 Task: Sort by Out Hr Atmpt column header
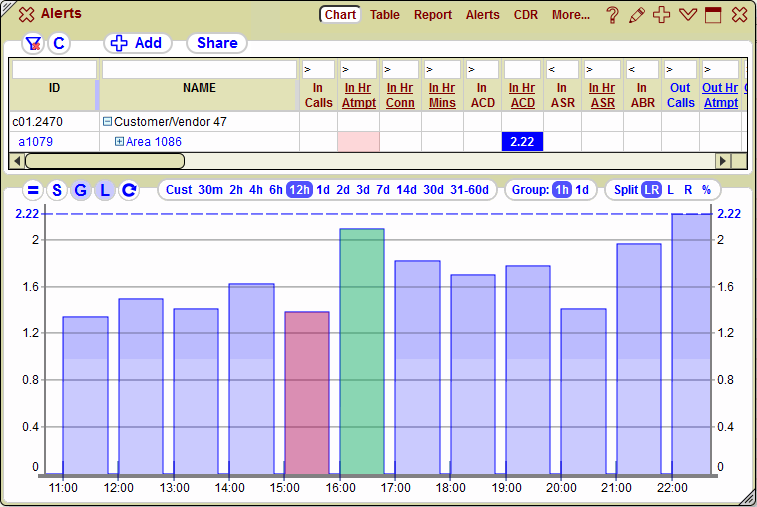720,95
